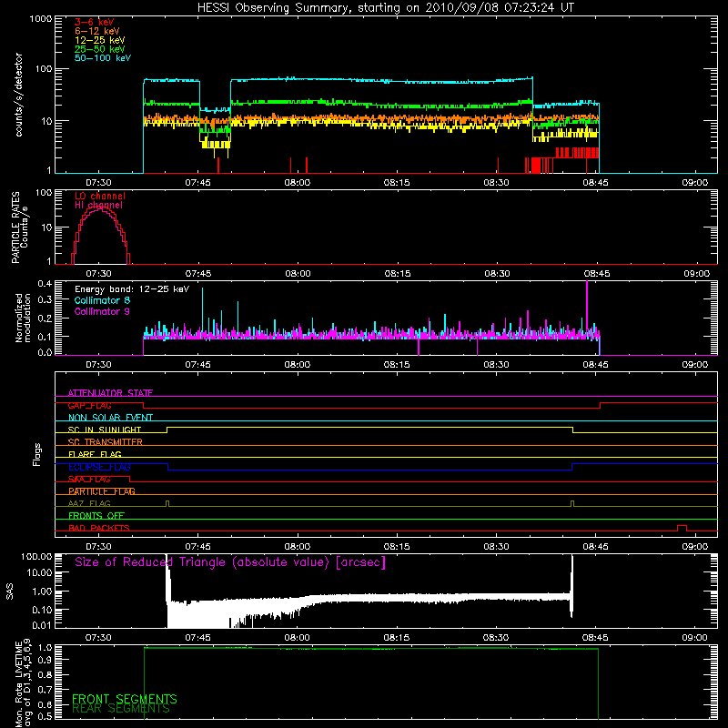Click the Normalized modulation axis label

click(x=23, y=318)
